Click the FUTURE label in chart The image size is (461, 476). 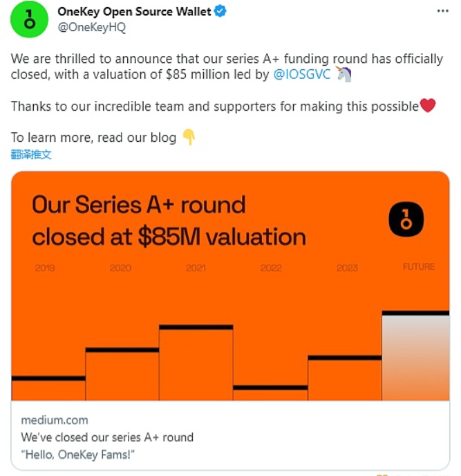pos(419,266)
